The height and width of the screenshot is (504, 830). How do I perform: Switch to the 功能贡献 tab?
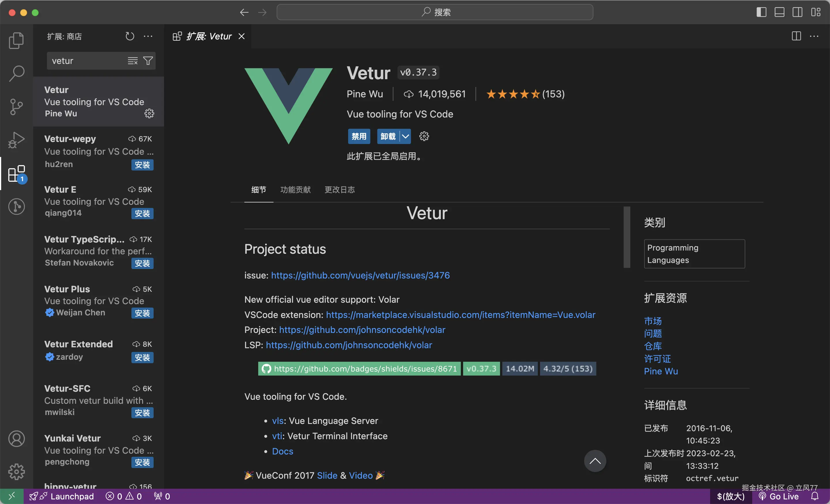(295, 190)
